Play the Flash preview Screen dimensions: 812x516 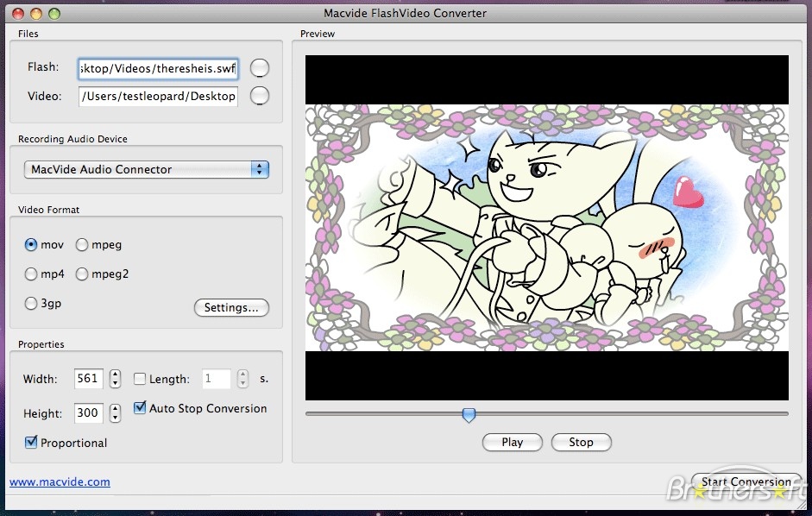(512, 442)
